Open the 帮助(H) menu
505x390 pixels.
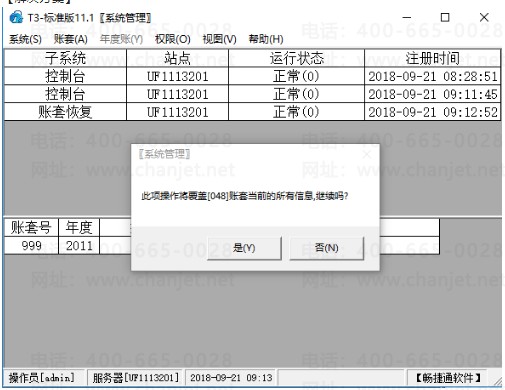click(x=266, y=39)
